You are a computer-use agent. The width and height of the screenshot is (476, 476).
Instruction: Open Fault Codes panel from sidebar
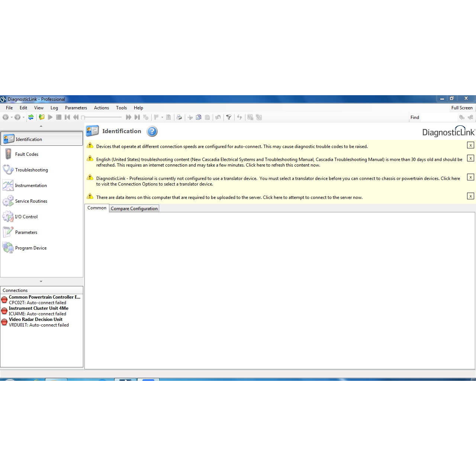(x=42, y=154)
